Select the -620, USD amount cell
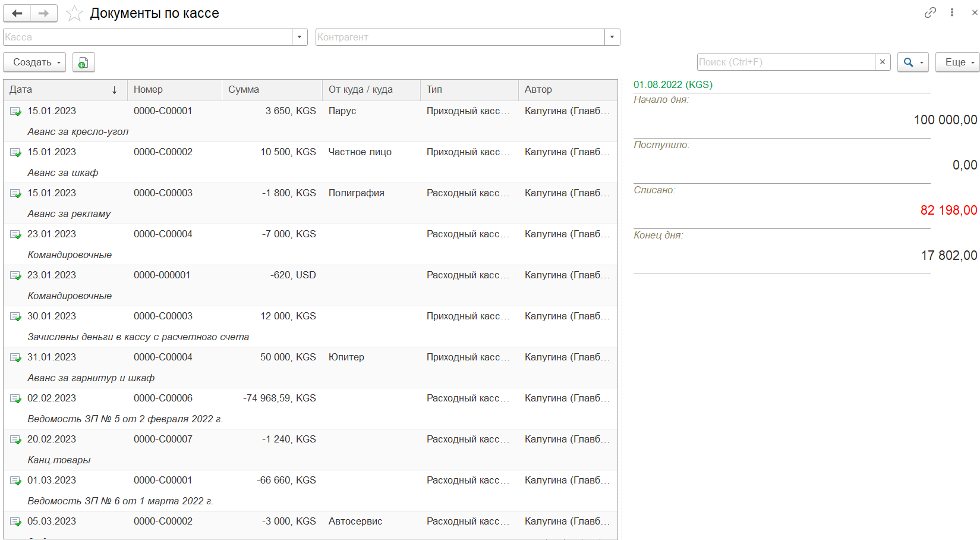This screenshot has height=540, width=980. point(293,275)
